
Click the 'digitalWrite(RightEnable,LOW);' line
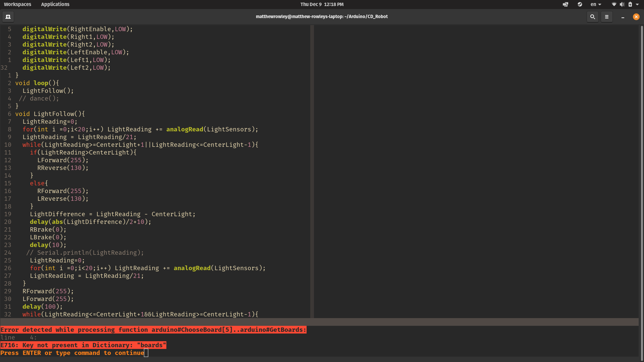(x=77, y=29)
